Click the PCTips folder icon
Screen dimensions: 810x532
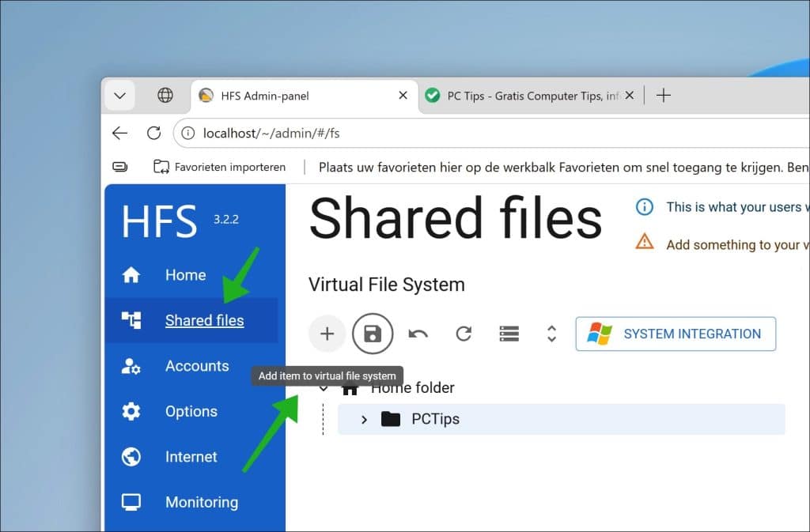point(391,419)
